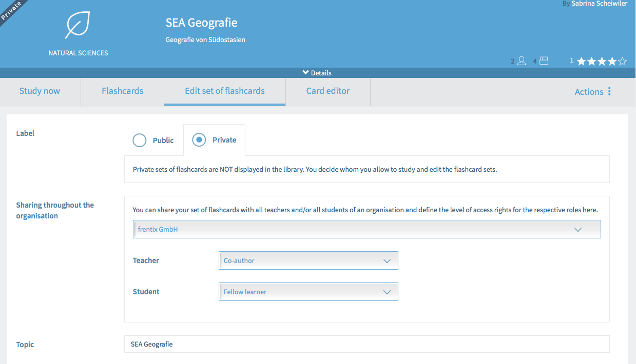This screenshot has width=636, height=364.
Task: Click the third rating star
Action: (602, 62)
